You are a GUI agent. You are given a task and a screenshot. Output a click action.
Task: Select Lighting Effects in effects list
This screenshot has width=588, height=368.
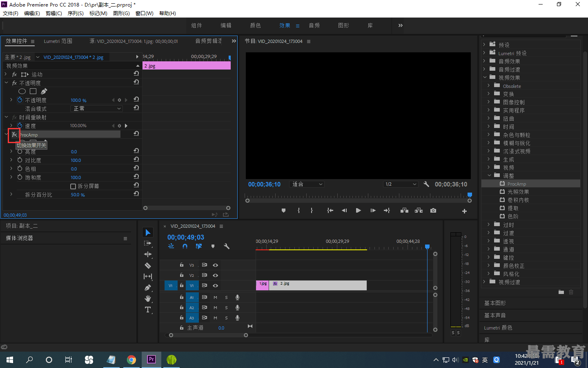click(x=518, y=192)
